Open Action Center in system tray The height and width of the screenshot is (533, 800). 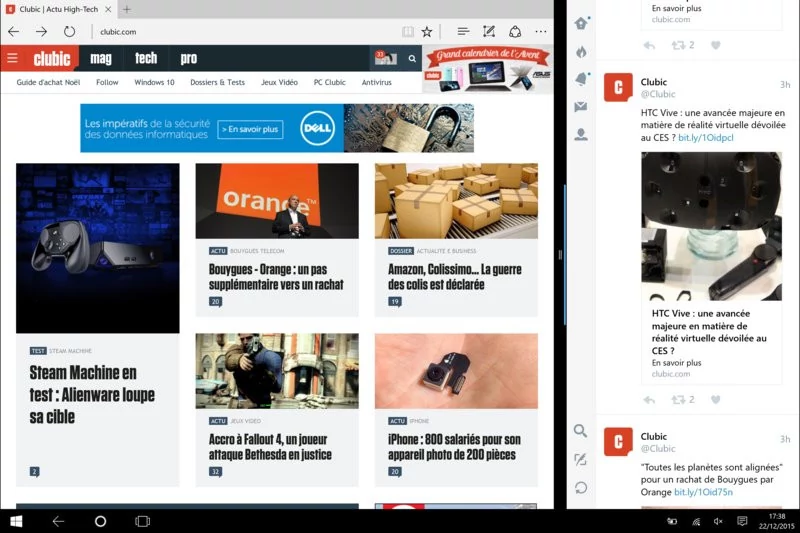click(x=742, y=521)
